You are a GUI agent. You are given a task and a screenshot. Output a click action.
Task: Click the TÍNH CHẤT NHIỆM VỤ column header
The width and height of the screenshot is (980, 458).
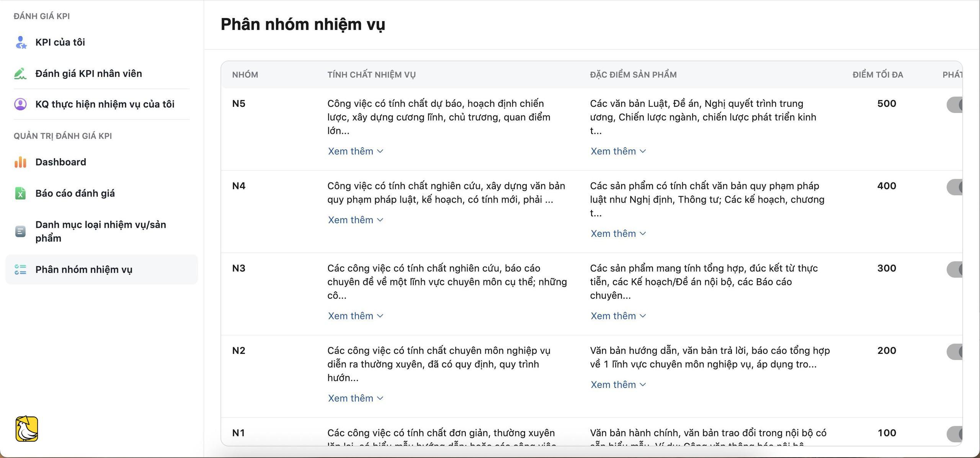(x=371, y=75)
